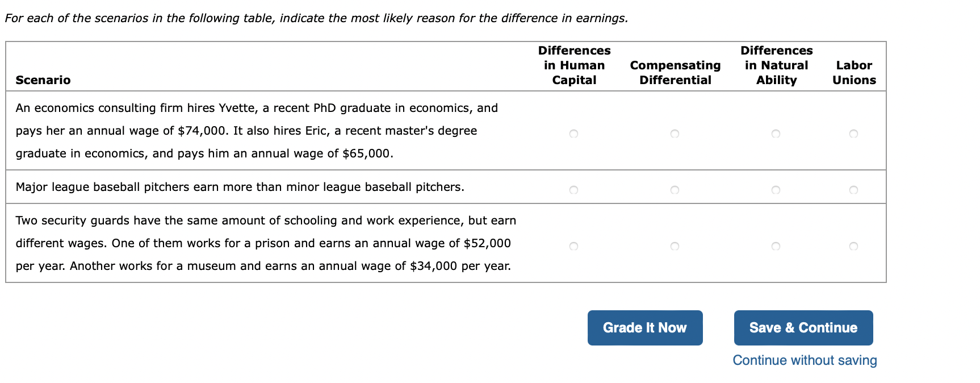The height and width of the screenshot is (383, 980).
Task: Click the Differences in Human Capital header
Action: pyautogui.click(x=573, y=65)
